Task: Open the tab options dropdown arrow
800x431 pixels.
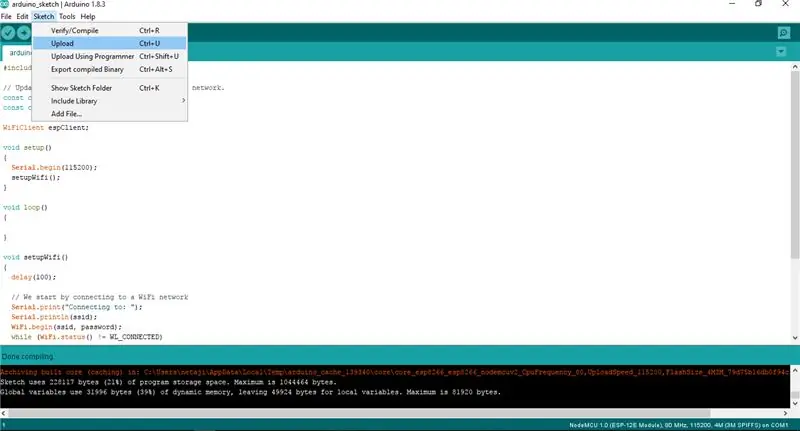Action: [x=781, y=52]
